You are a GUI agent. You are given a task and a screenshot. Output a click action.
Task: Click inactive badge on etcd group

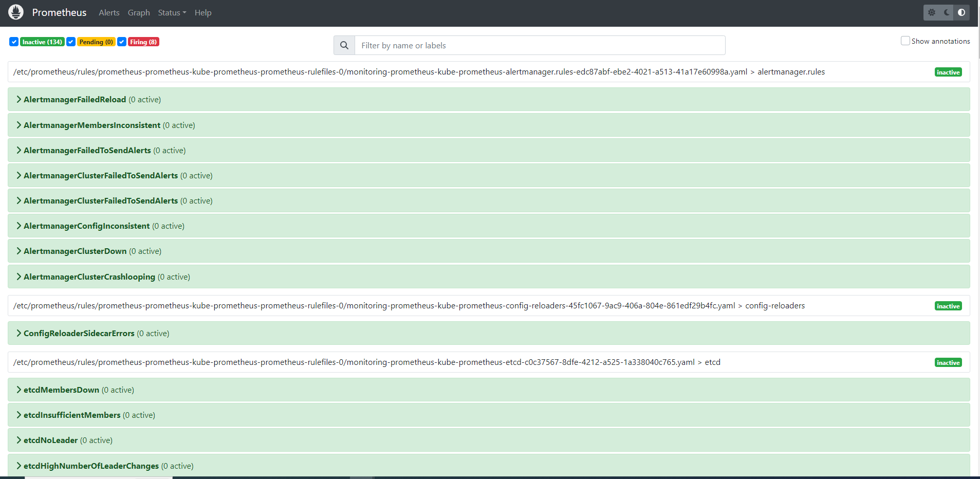(948, 363)
